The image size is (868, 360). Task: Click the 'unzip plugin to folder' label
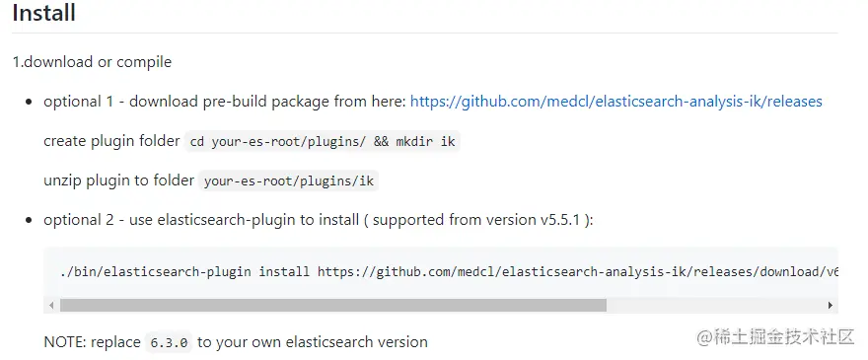[x=119, y=180]
